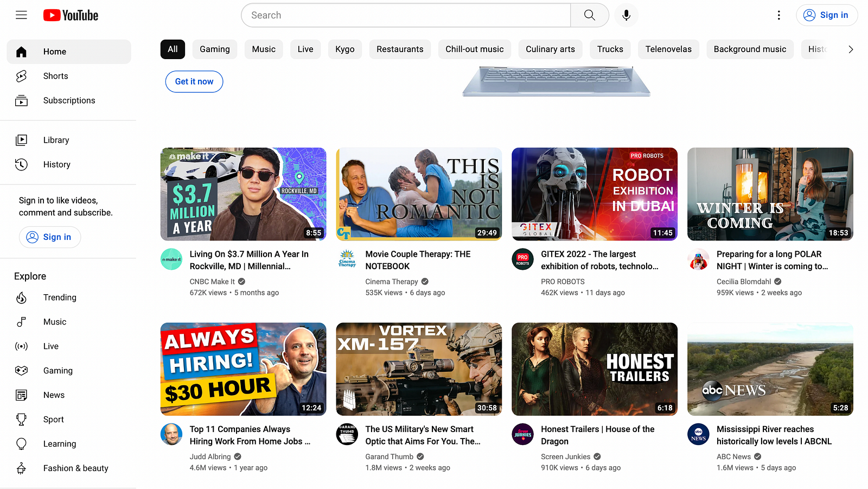The image size is (868, 489).
Task: Open Subscriptions sidebar icon
Action: (x=21, y=100)
